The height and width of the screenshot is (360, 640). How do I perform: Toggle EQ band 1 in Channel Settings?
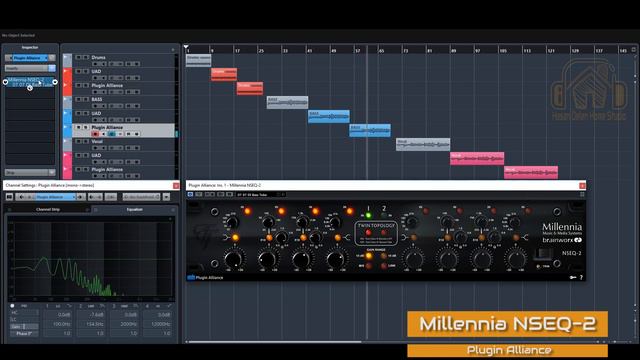[x=47, y=306]
